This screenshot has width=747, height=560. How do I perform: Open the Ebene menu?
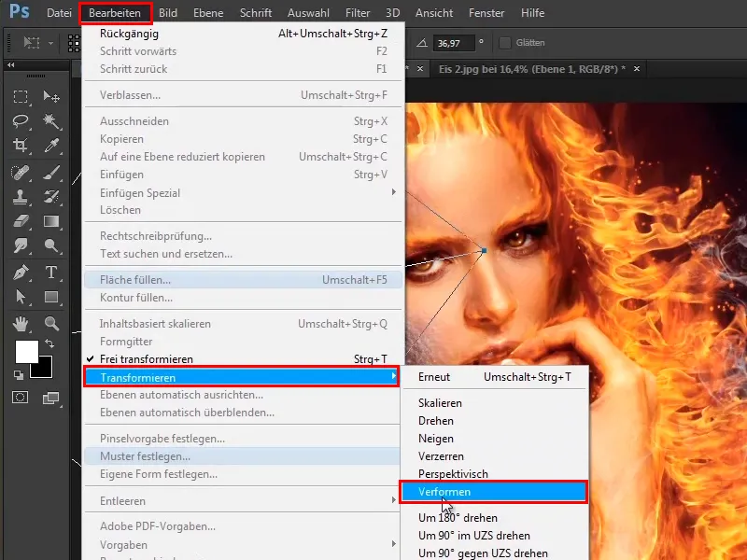pyautogui.click(x=208, y=13)
